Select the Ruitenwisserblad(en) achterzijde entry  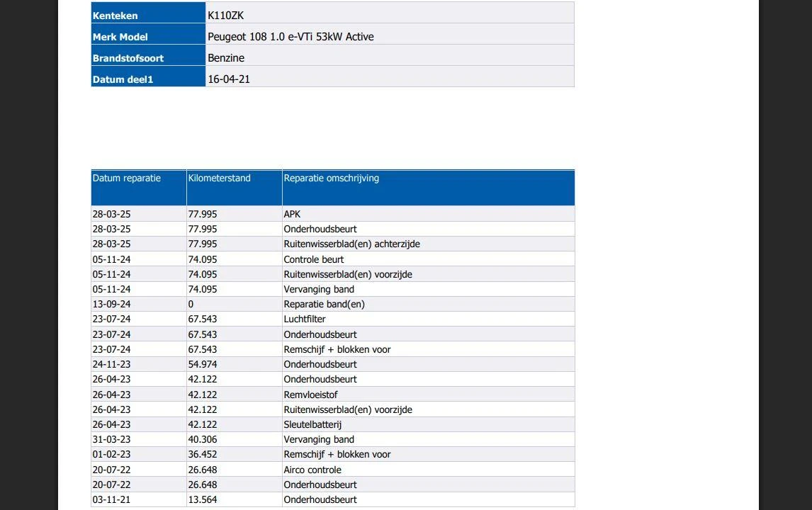click(x=351, y=244)
